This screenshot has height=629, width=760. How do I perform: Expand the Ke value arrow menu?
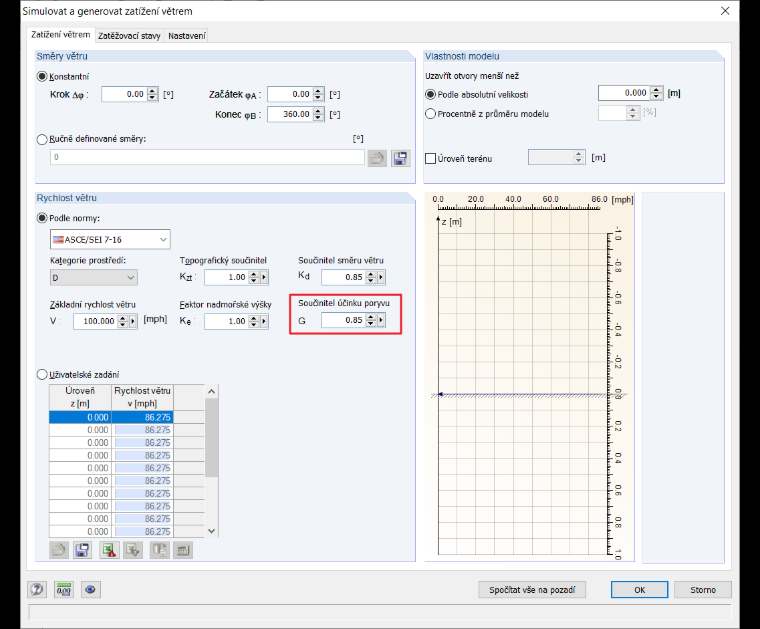(x=264, y=321)
